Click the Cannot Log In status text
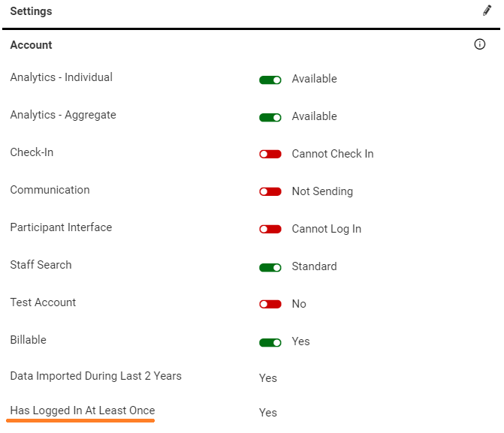The width and height of the screenshot is (504, 433). click(x=326, y=229)
